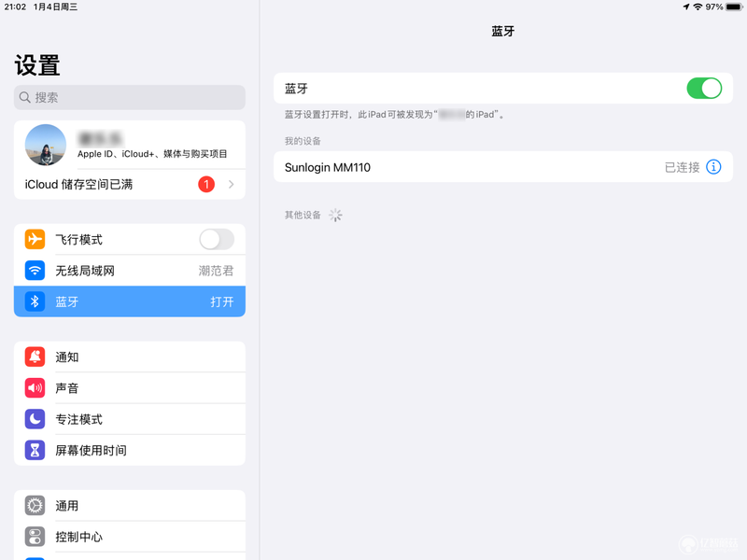Viewport: 747px width, 560px height.
Task: Tap iCloud 储存空间已满 row
Action: (x=130, y=184)
